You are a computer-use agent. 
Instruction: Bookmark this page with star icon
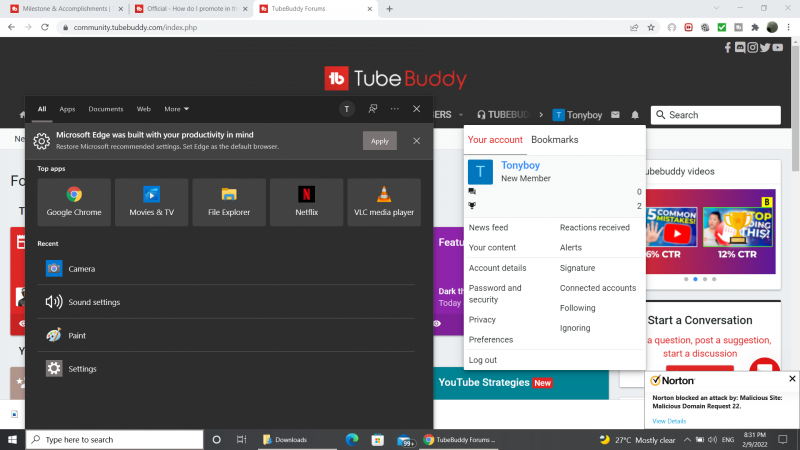point(652,27)
